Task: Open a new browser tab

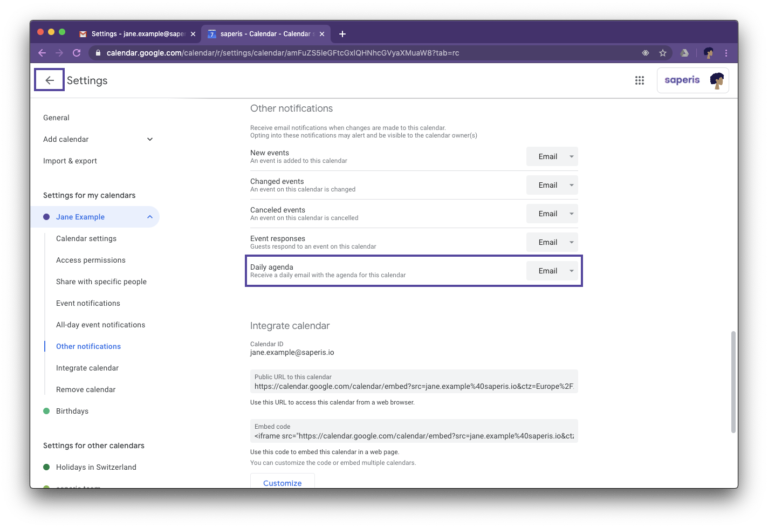Action: pos(342,34)
